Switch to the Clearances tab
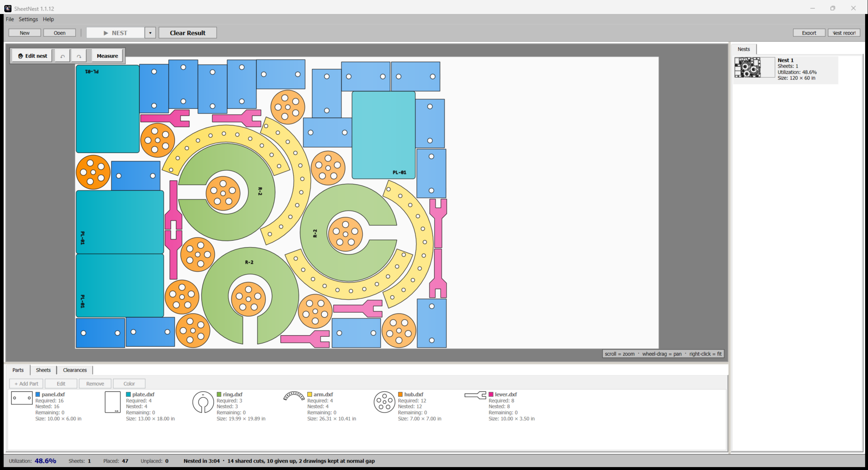This screenshot has width=868, height=470. 75,370
